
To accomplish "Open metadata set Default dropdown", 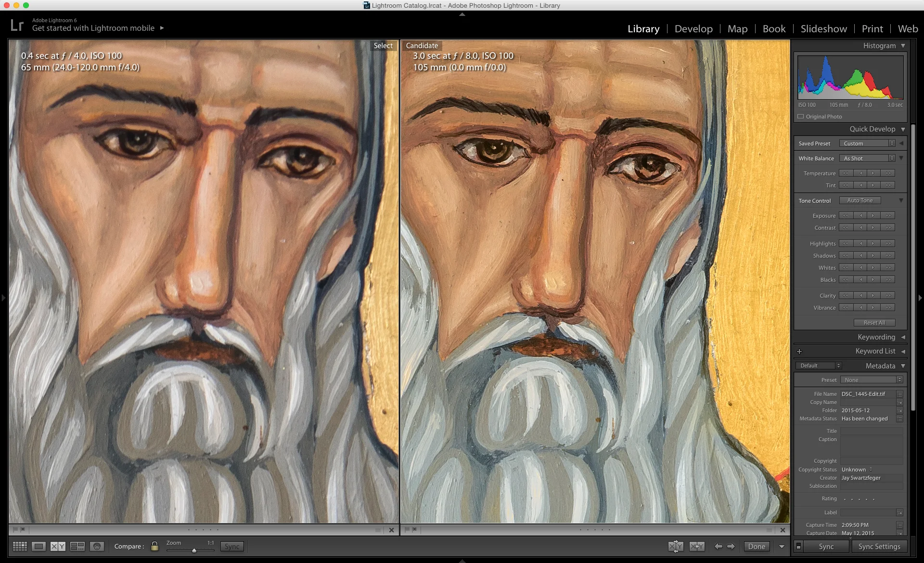I will [819, 366].
